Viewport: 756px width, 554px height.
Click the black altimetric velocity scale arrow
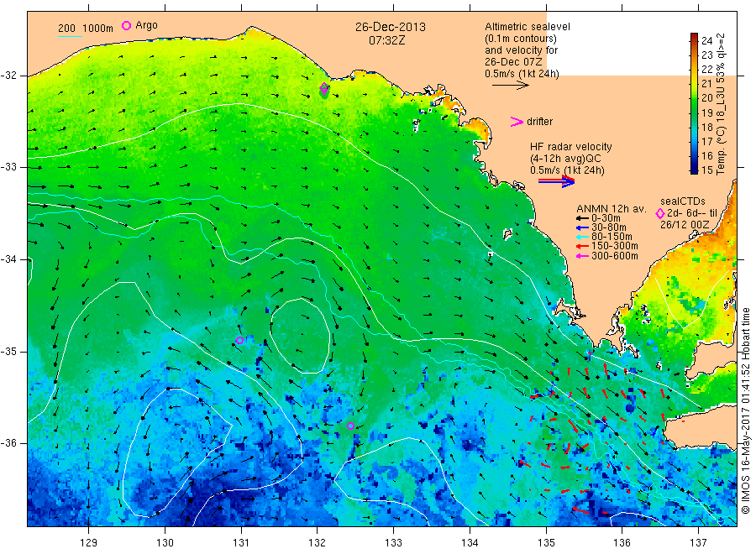(511, 86)
